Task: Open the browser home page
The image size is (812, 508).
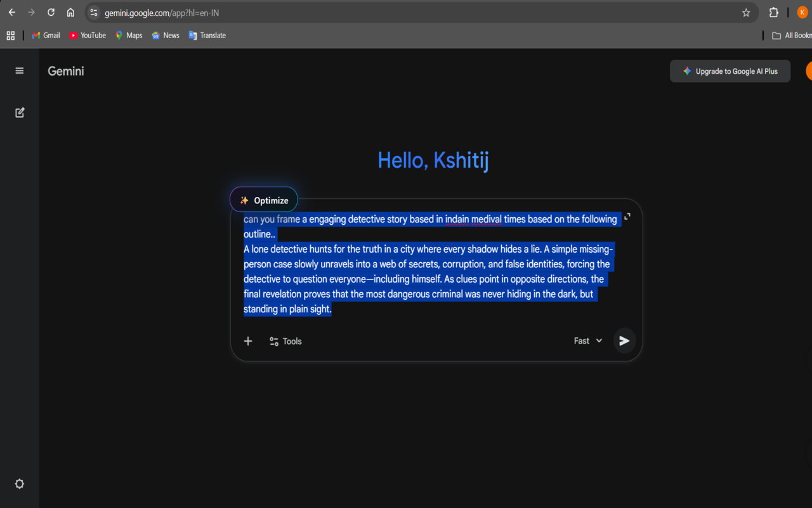Action: click(x=70, y=13)
